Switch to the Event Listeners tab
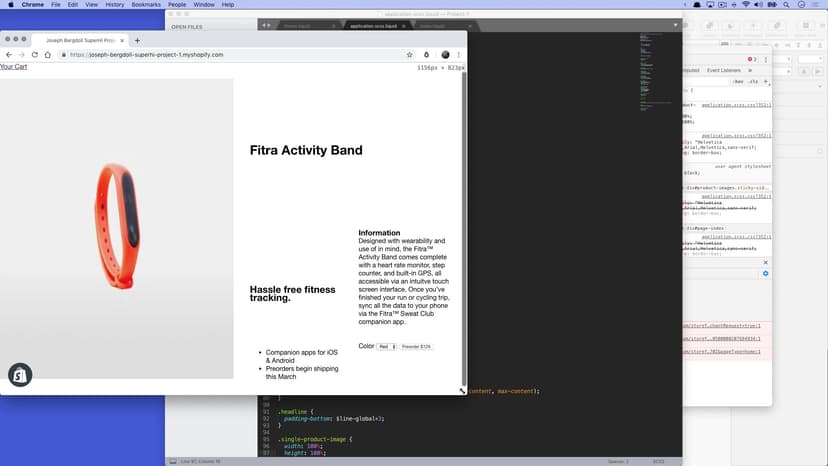 724,70
